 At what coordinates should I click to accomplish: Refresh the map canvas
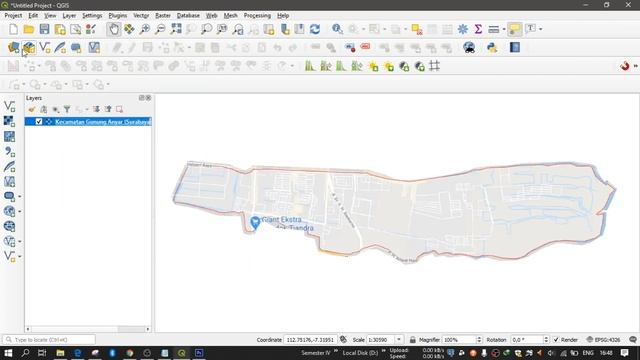point(315,29)
